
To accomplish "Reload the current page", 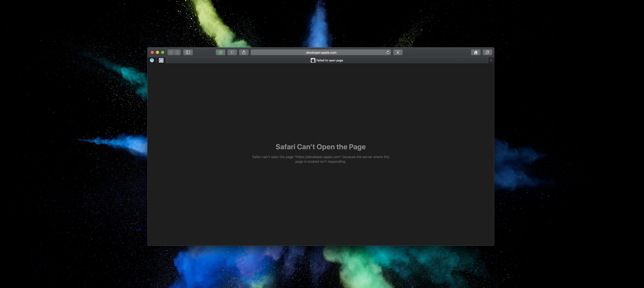I will point(388,52).
